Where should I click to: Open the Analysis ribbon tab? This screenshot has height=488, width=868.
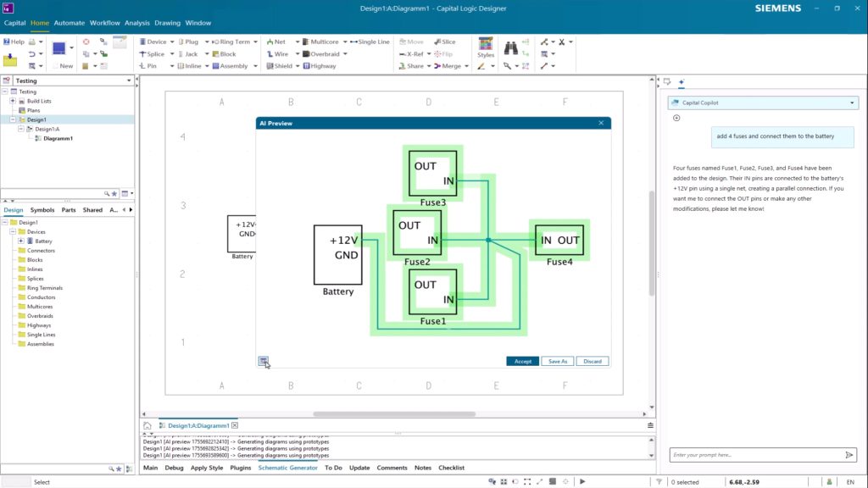pos(136,23)
